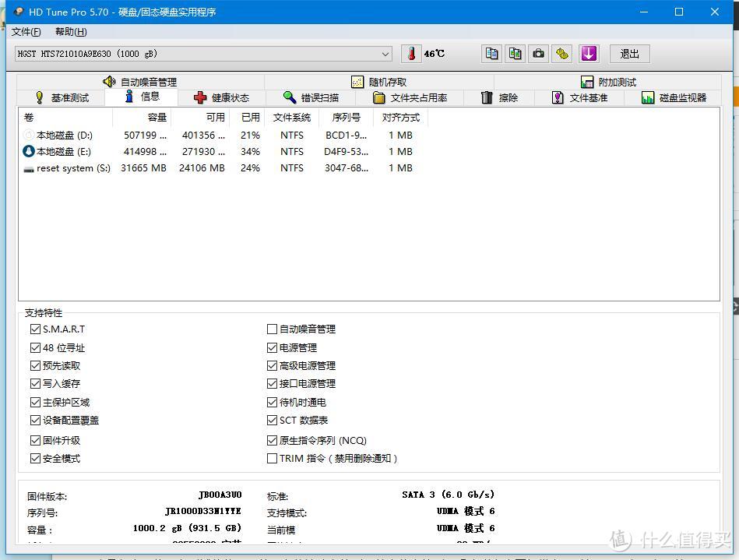Open the 磁盘监视器 tab
The height and width of the screenshot is (560, 739).
point(674,97)
